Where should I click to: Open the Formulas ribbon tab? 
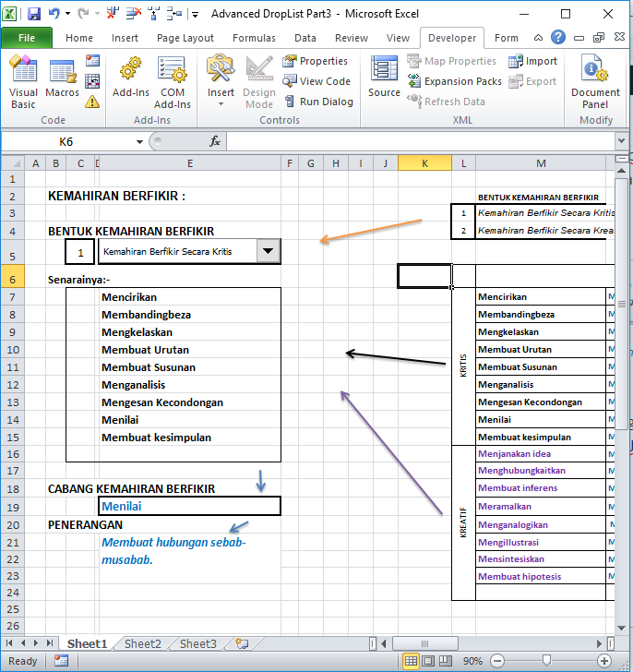[x=253, y=38]
